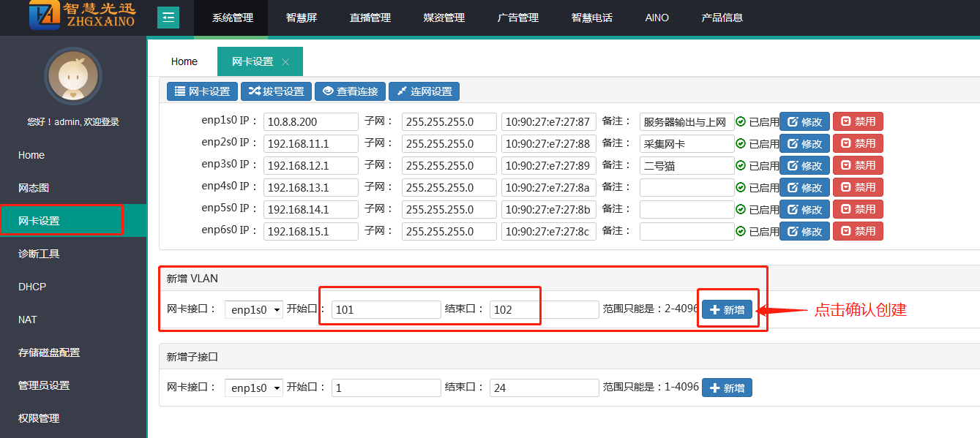Image resolution: width=980 pixels, height=438 pixels.
Task: Switch to the Home tab
Action: tap(184, 62)
